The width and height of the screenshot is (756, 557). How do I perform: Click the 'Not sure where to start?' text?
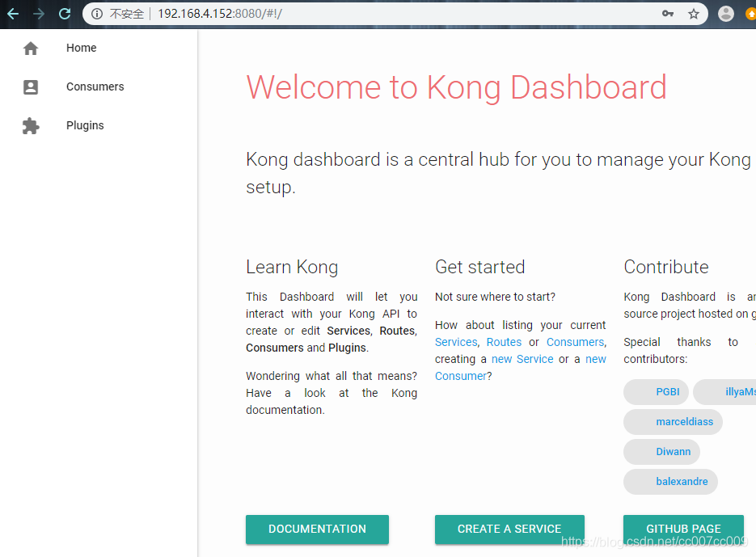(495, 297)
